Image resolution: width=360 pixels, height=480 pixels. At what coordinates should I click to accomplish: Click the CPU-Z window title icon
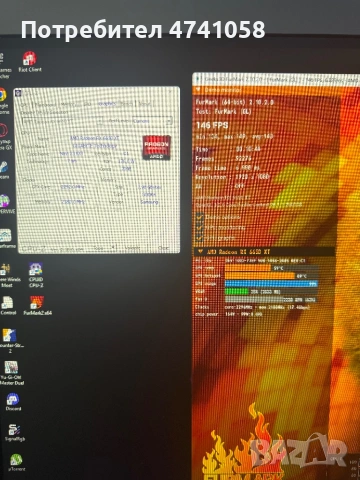(18, 93)
